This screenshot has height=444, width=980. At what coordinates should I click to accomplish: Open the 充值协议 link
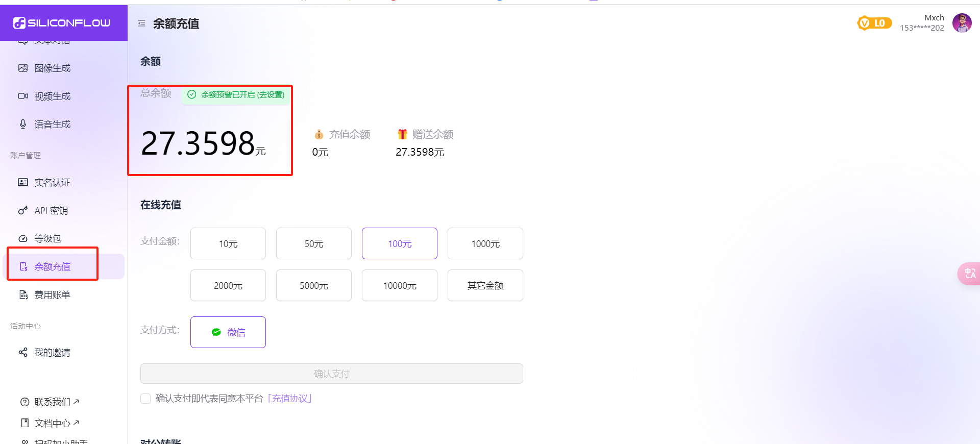pyautogui.click(x=290, y=399)
